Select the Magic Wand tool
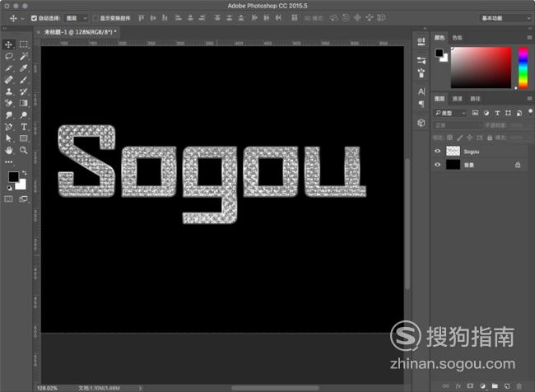 point(24,56)
